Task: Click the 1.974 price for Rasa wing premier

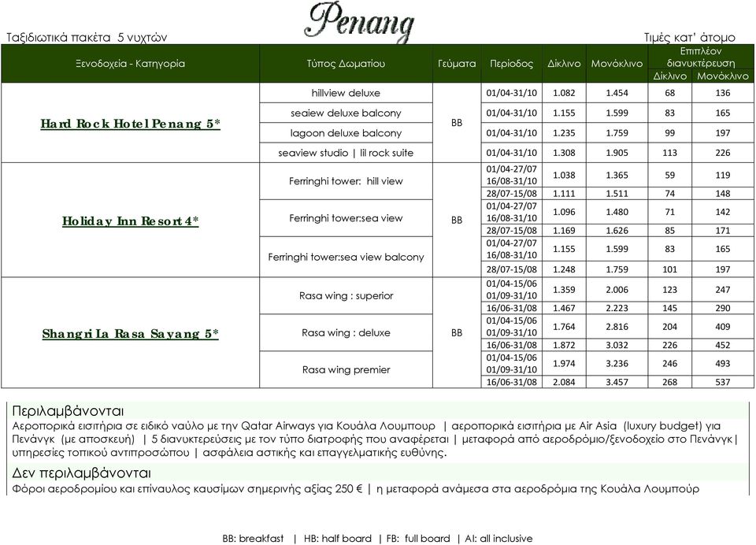Action: [564, 364]
